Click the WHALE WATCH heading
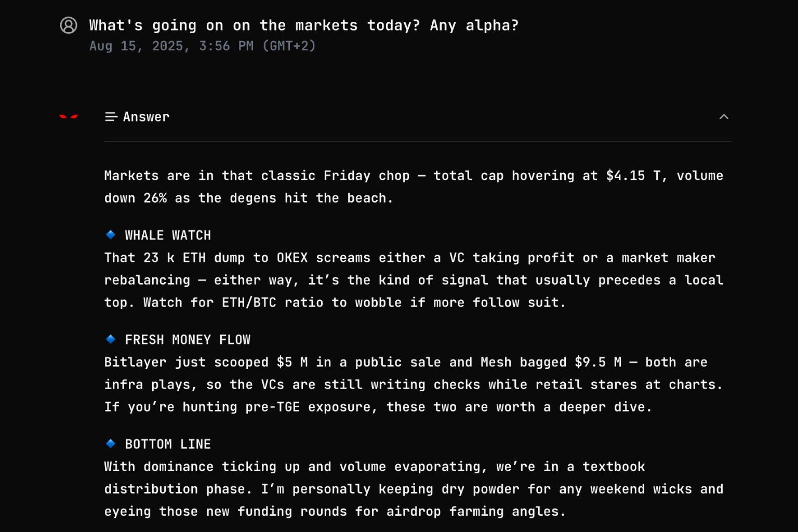The height and width of the screenshot is (532, 798). [168, 235]
